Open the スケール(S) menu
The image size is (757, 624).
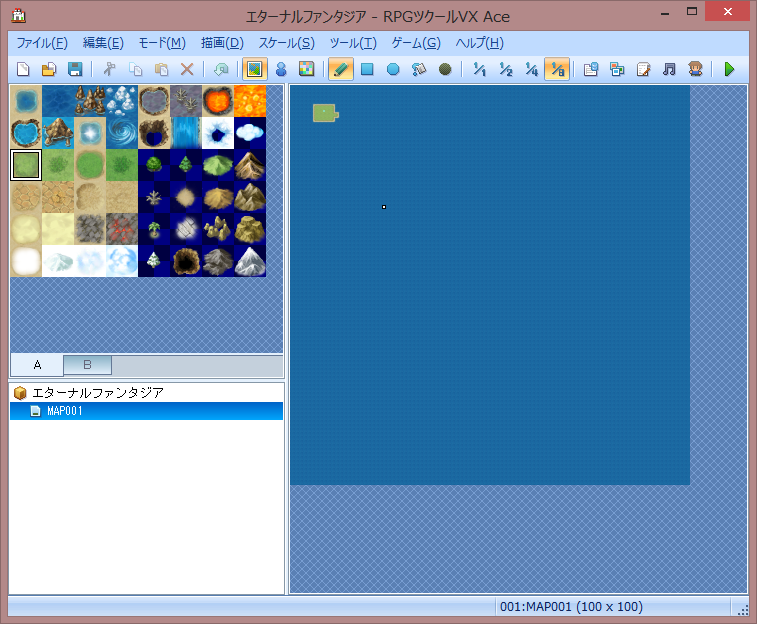pyautogui.click(x=286, y=43)
